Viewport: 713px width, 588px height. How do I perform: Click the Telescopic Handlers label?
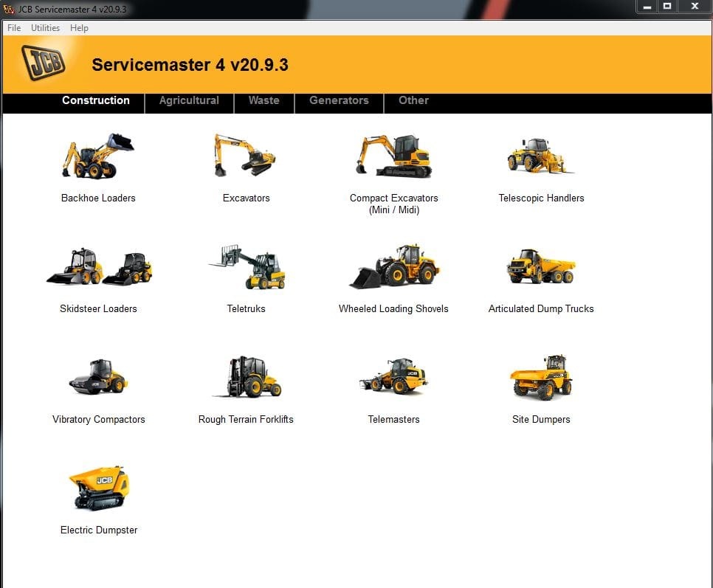(541, 198)
